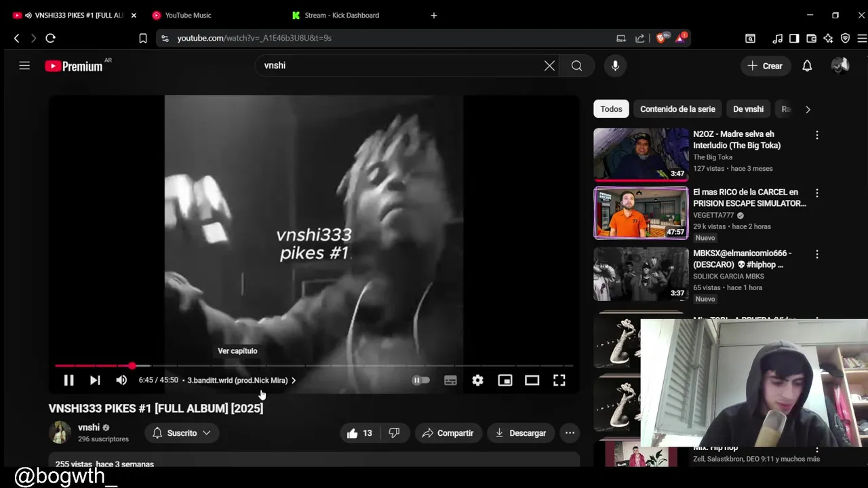Screen dimensions: 868x488
Task: View site information icon in address bar
Action: tap(165, 39)
